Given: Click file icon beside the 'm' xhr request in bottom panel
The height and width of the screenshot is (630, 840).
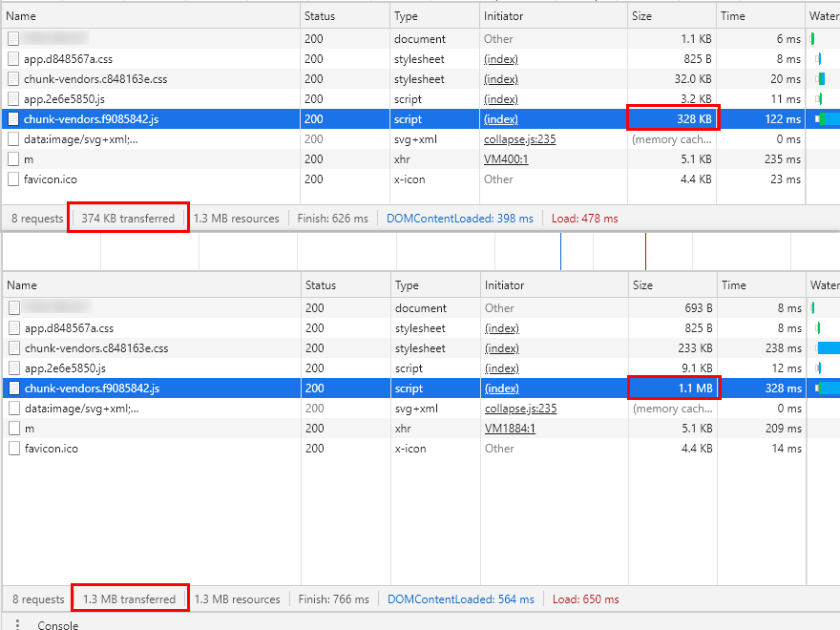Looking at the screenshot, I should 13,429.
